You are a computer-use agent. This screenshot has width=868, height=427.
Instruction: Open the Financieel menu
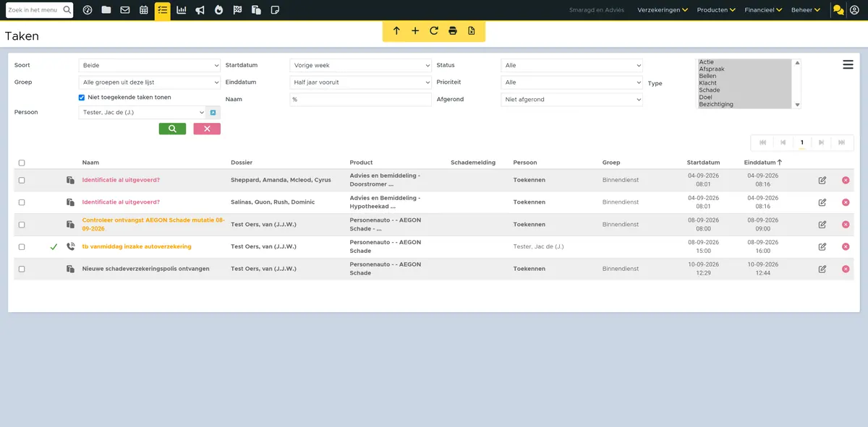pyautogui.click(x=763, y=10)
